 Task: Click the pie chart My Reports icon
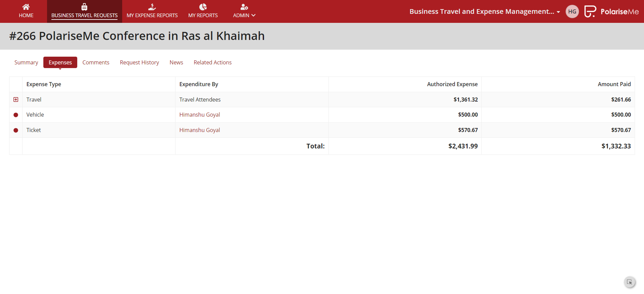pyautogui.click(x=203, y=7)
